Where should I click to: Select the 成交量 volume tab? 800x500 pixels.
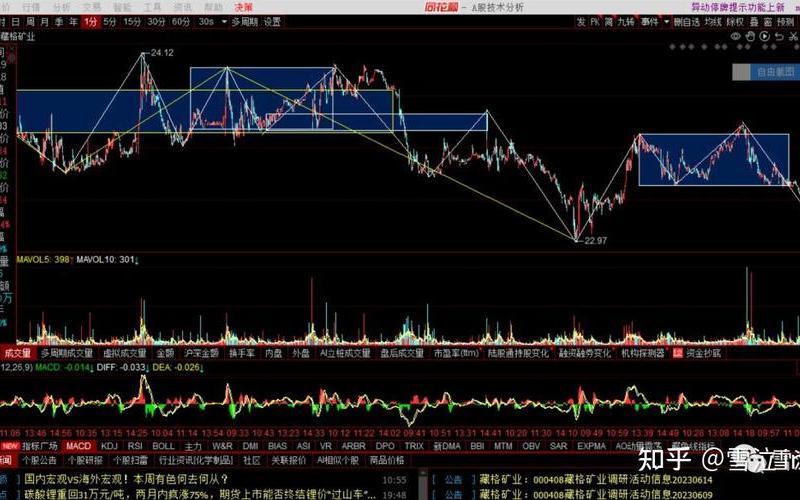point(17,353)
